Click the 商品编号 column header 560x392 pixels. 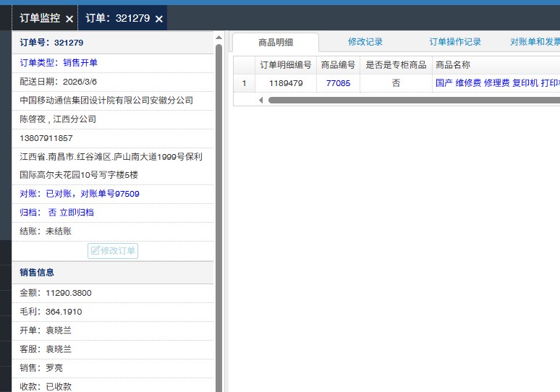338,64
